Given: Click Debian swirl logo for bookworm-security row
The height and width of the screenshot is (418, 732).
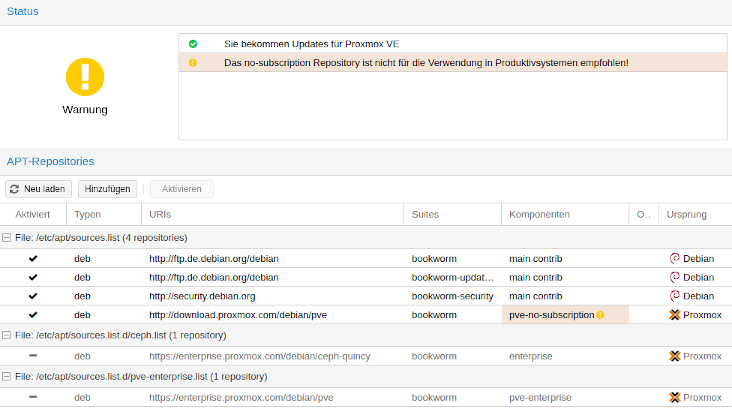Looking at the screenshot, I should click(675, 296).
